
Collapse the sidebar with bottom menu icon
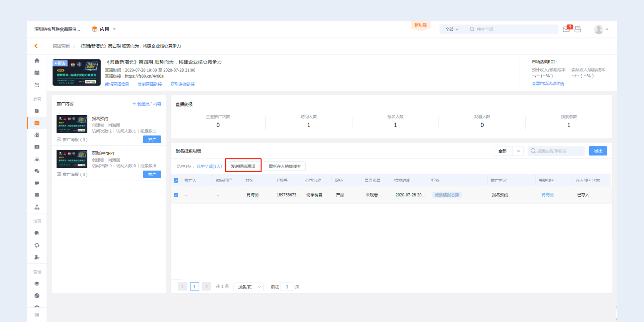tap(37, 315)
